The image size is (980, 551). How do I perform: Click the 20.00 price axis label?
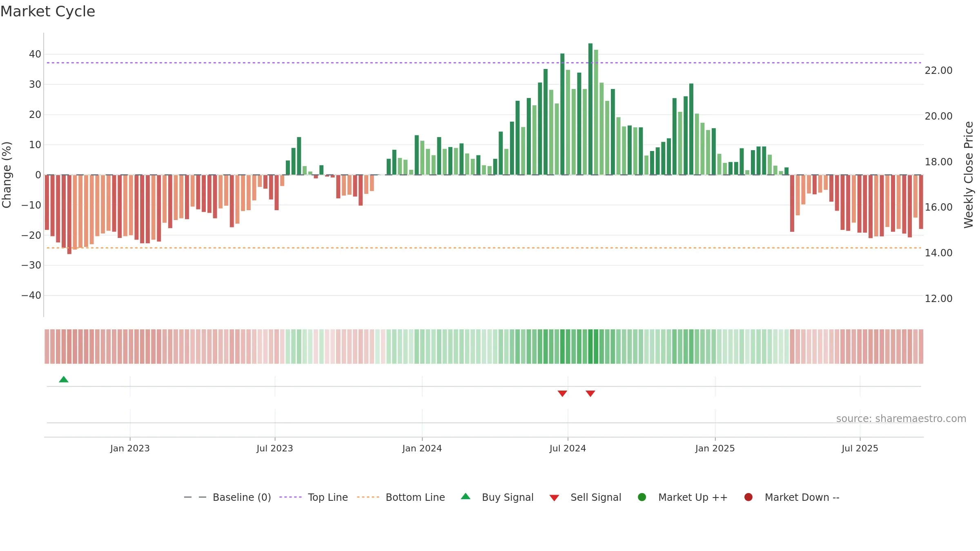[x=938, y=116]
